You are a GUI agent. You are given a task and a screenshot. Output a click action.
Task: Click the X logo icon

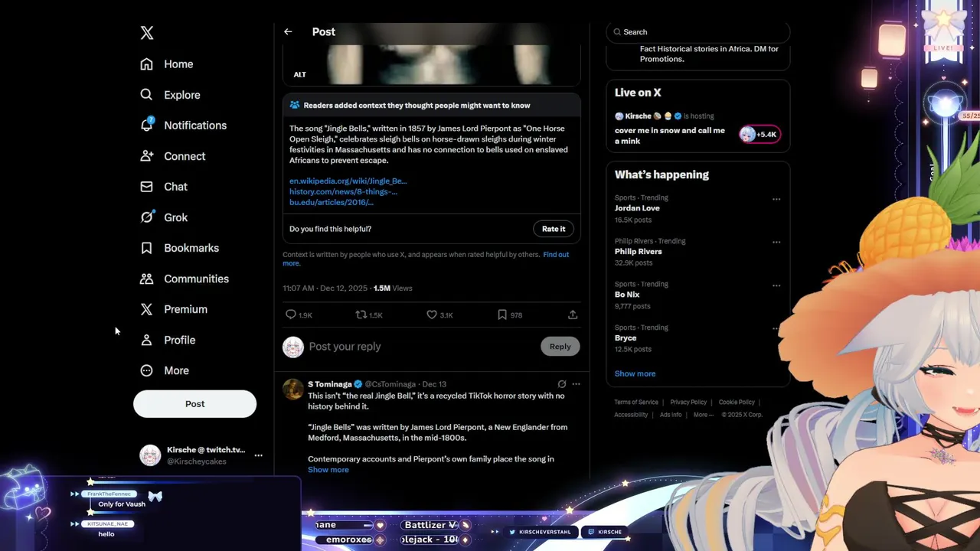147,32
